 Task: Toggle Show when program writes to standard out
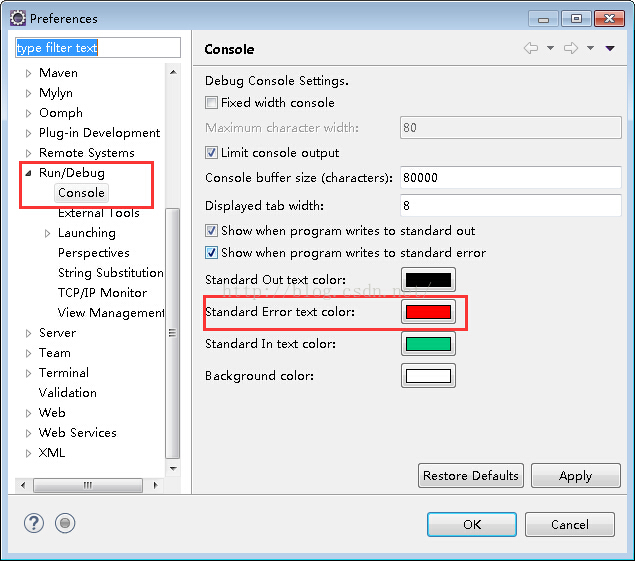(211, 230)
